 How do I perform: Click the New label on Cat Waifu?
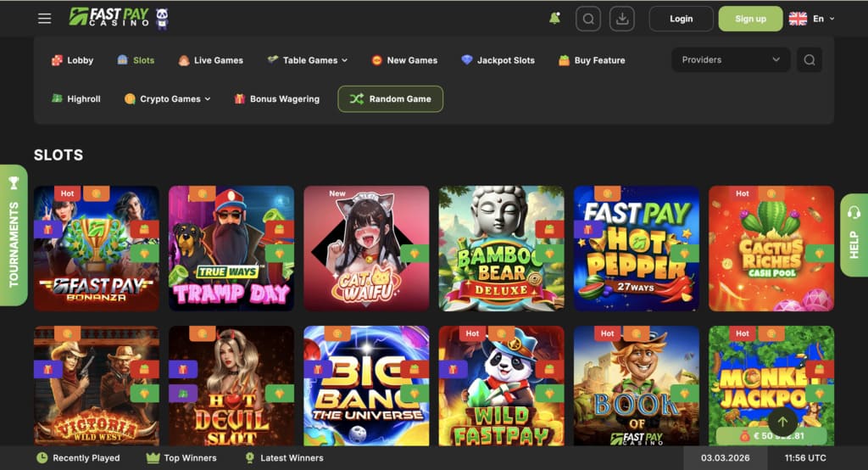(337, 193)
